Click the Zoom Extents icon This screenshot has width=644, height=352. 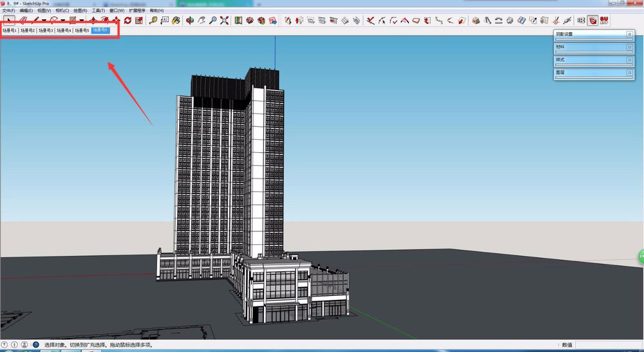click(x=224, y=21)
